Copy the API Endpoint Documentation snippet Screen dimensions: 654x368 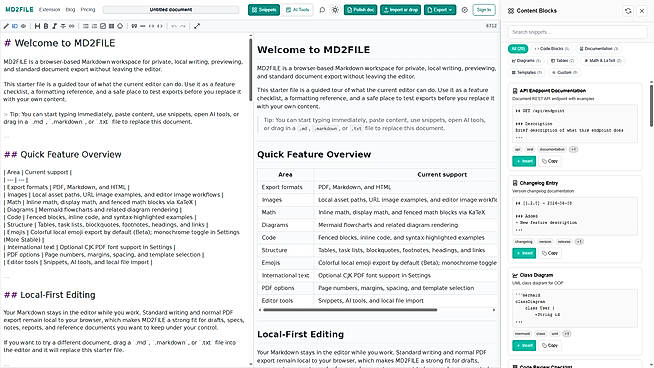pos(550,161)
